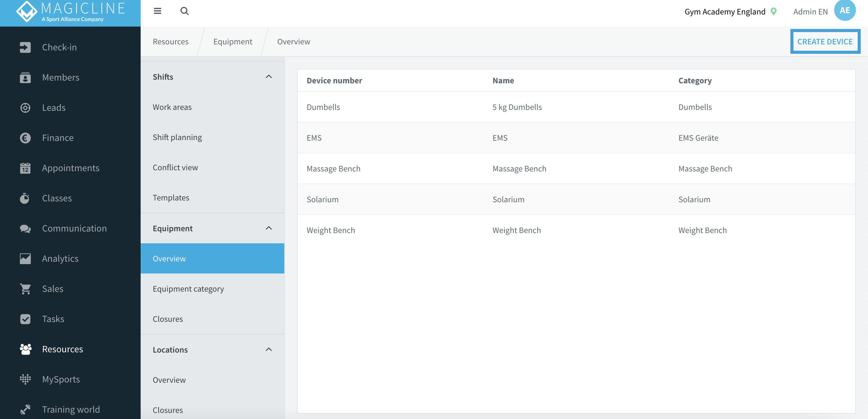Click the Analytics chart icon
868x419 pixels.
click(x=25, y=258)
